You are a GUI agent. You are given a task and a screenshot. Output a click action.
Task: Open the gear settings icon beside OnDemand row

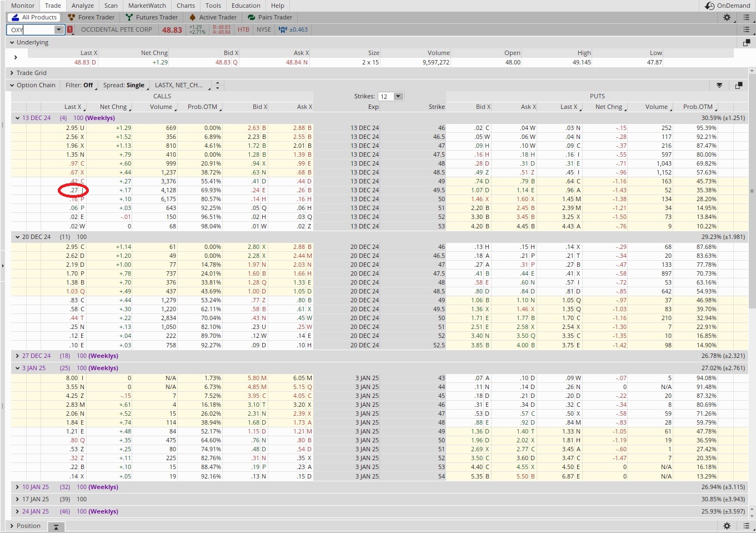pos(727,17)
